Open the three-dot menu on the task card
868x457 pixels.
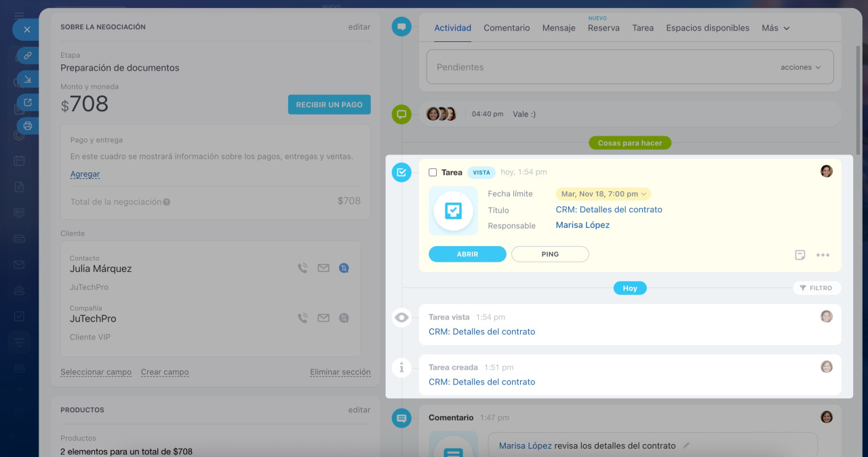(823, 255)
